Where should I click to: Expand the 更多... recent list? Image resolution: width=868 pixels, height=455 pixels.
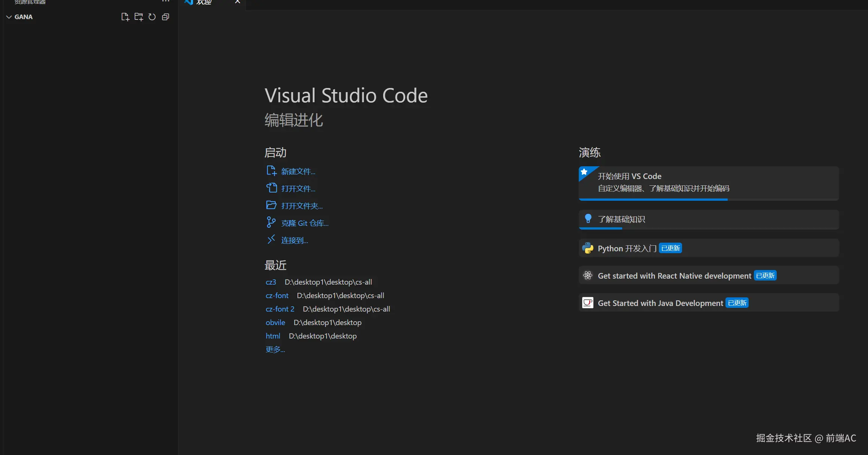275,349
